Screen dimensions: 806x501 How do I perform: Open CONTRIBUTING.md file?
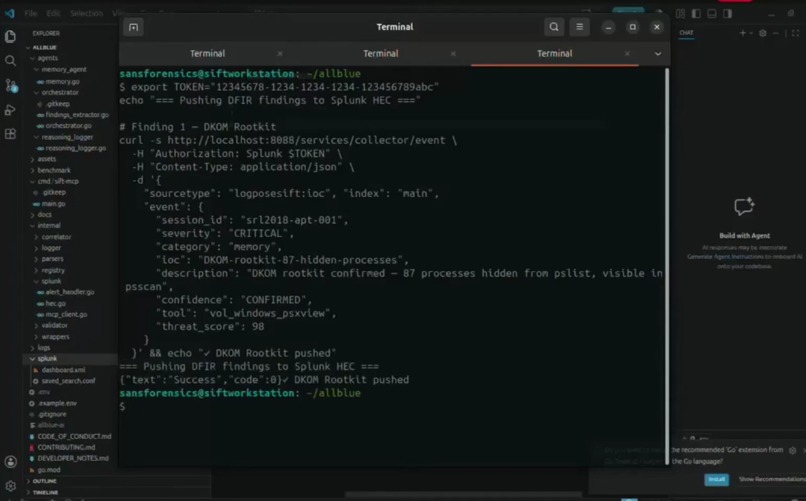pyautogui.click(x=66, y=448)
